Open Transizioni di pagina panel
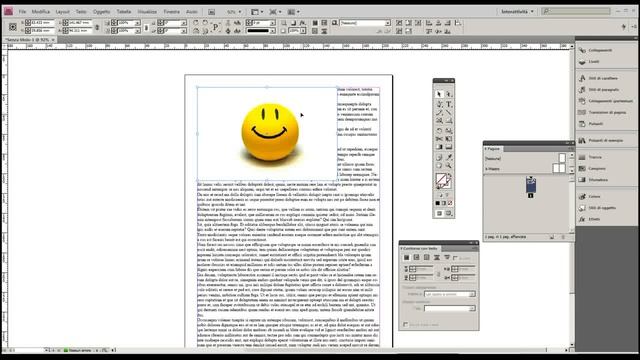 pyautogui.click(x=607, y=112)
